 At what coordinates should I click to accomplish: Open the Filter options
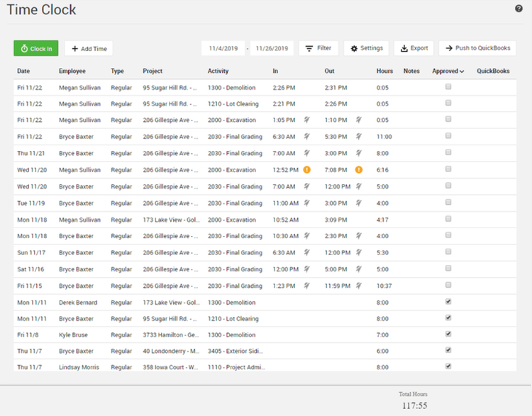[x=318, y=48]
